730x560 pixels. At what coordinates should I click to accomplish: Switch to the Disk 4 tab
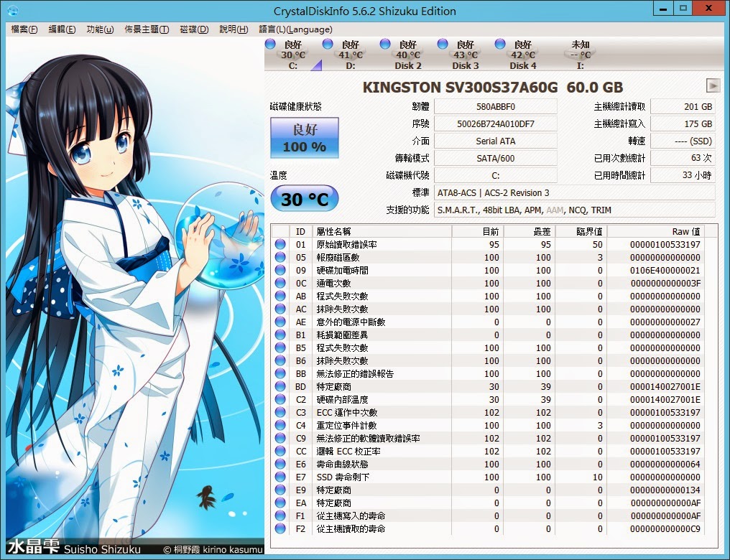pos(522,55)
